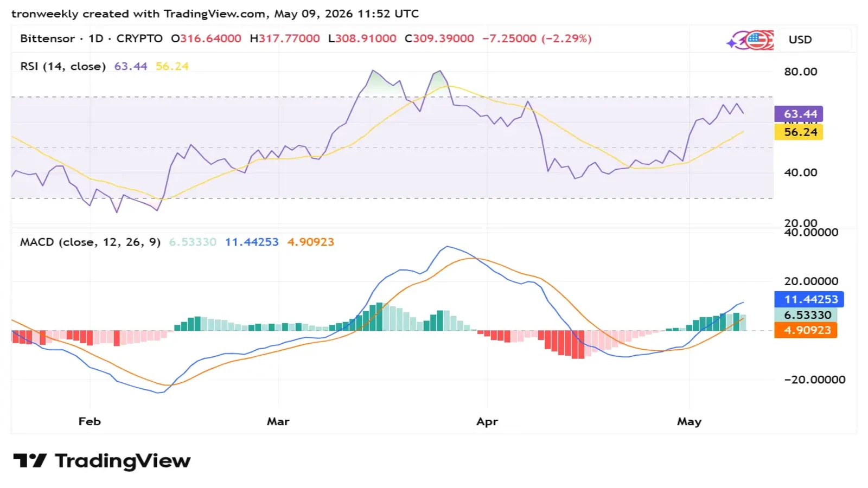The image size is (868, 488).
Task: Click the open price O316.64000
Action: pyautogui.click(x=206, y=38)
